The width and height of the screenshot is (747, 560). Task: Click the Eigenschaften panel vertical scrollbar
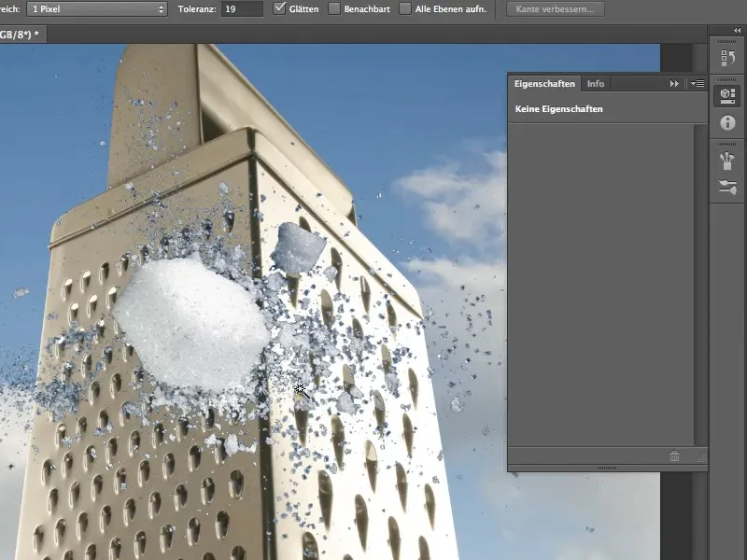700,285
